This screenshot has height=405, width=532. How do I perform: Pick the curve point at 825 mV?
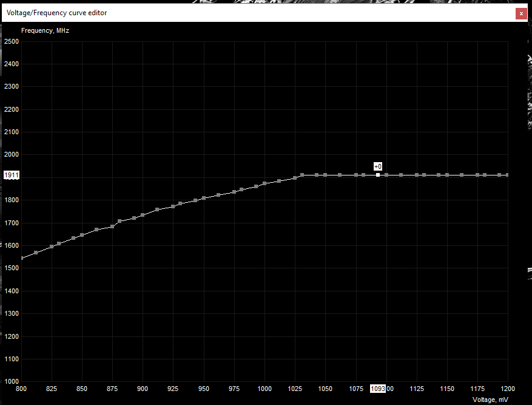[x=52, y=247]
